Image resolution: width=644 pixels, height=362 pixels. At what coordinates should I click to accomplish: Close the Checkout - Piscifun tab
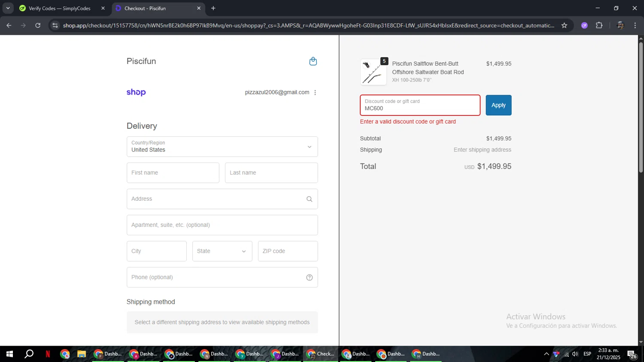[199, 8]
